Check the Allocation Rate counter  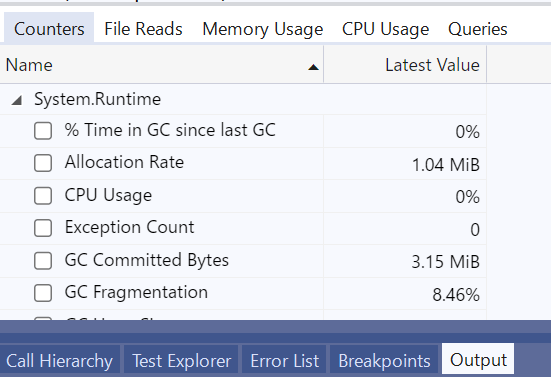click(43, 163)
